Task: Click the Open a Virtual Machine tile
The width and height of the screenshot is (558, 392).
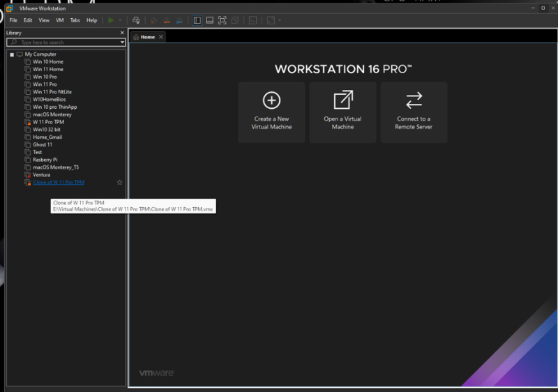Action: (342, 112)
